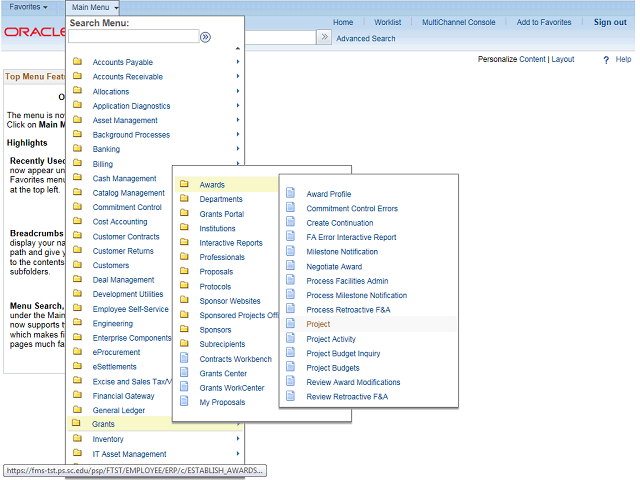640x480 pixels.
Task: Click into the Search Menu text field
Action: coord(132,37)
